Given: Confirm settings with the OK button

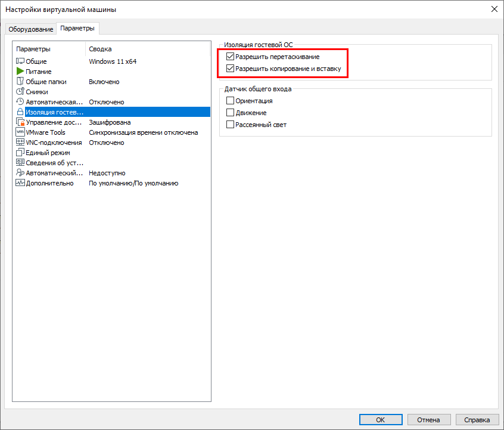Looking at the screenshot, I should (381, 420).
